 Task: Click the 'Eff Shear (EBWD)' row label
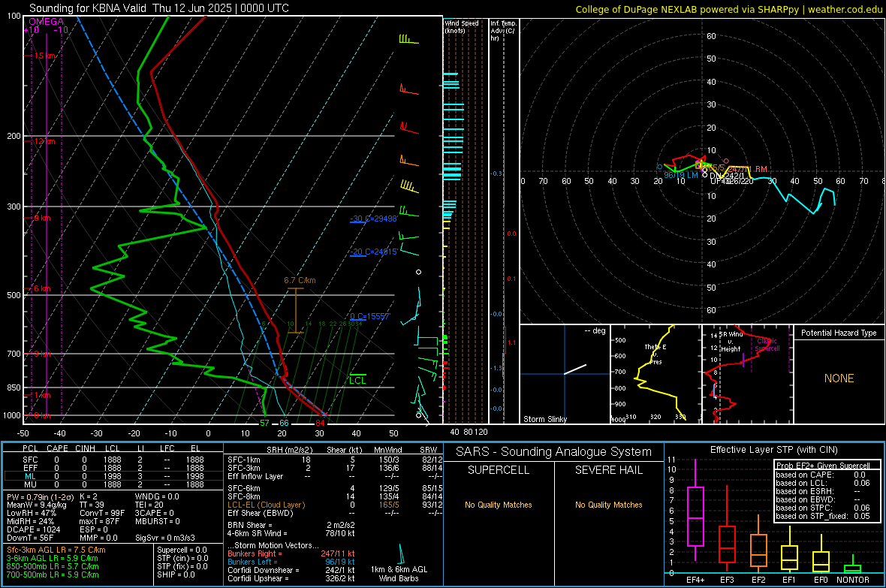pyautogui.click(x=261, y=513)
